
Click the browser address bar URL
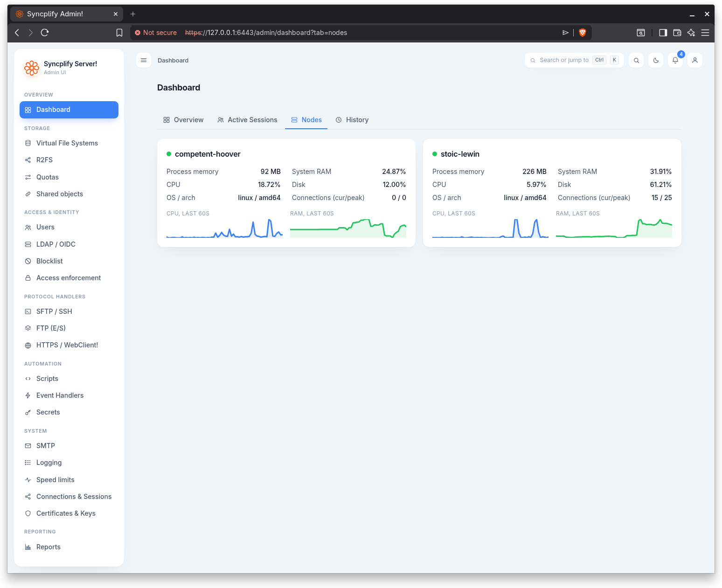point(266,33)
